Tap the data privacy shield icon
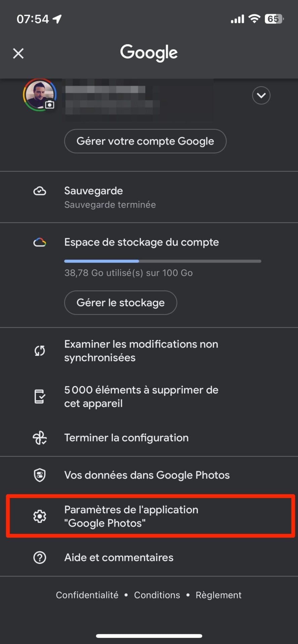298x644 pixels. pyautogui.click(x=40, y=475)
